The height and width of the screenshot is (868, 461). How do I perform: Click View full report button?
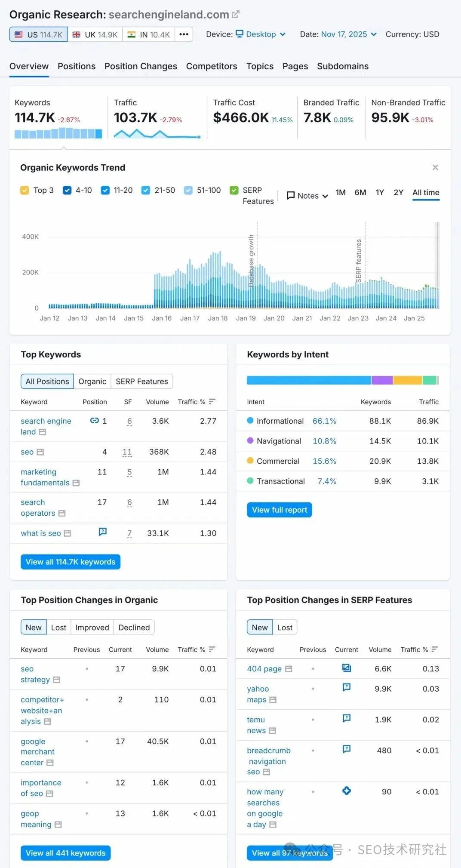pyautogui.click(x=279, y=510)
